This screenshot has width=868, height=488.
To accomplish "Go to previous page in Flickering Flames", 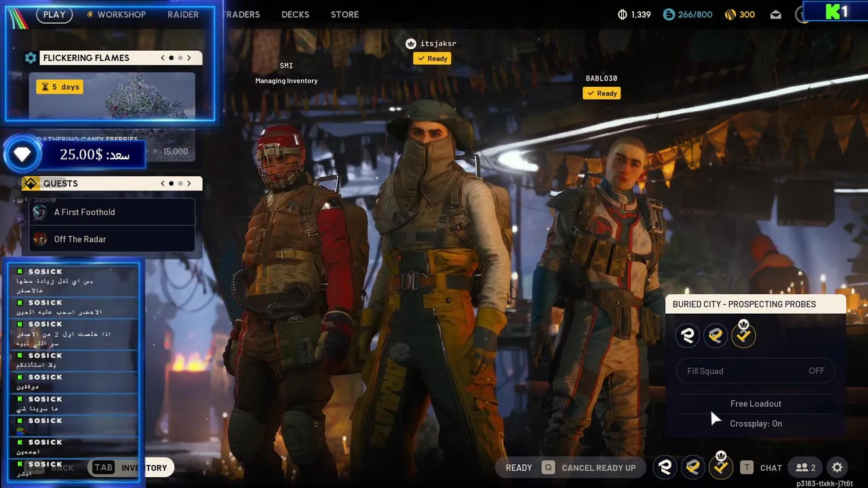I will [163, 58].
